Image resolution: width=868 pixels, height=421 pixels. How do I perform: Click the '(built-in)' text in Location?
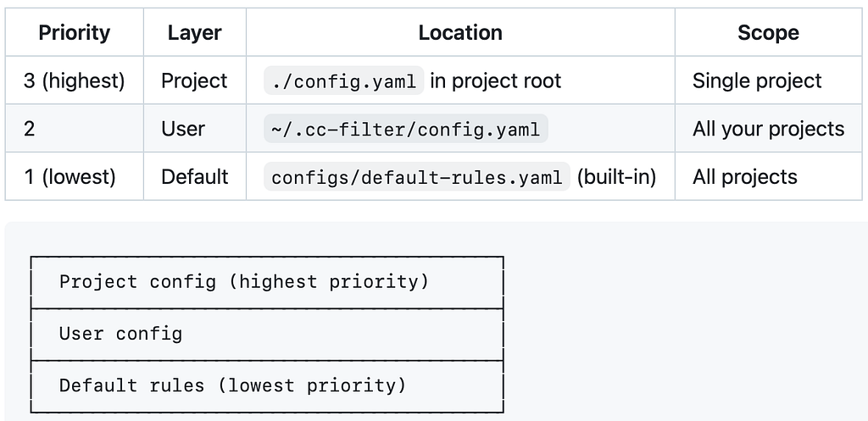(x=616, y=177)
